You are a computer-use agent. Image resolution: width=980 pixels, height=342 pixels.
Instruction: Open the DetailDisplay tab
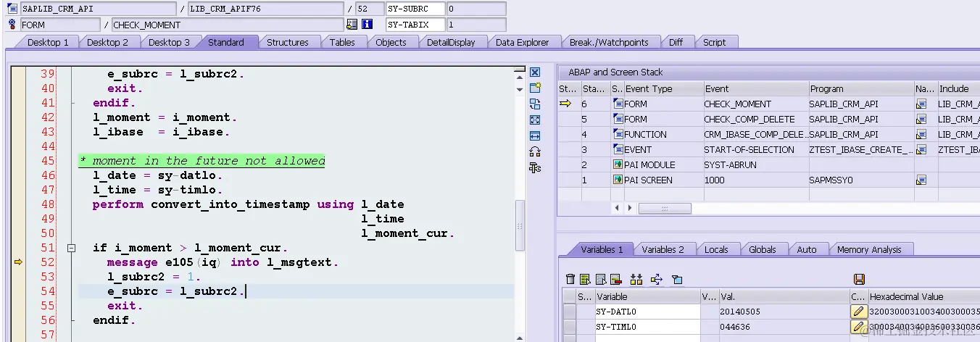coord(451,42)
